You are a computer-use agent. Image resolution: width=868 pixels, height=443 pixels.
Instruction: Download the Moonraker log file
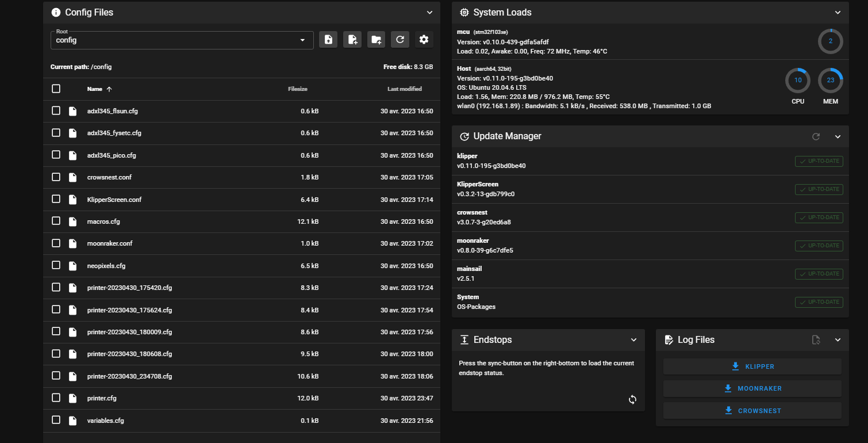[752, 388]
